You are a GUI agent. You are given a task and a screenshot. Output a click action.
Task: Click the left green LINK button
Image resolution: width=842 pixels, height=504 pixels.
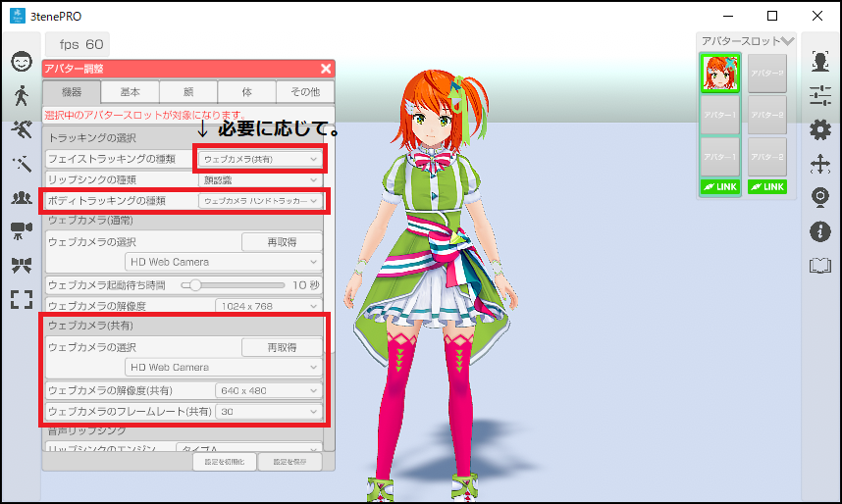720,186
